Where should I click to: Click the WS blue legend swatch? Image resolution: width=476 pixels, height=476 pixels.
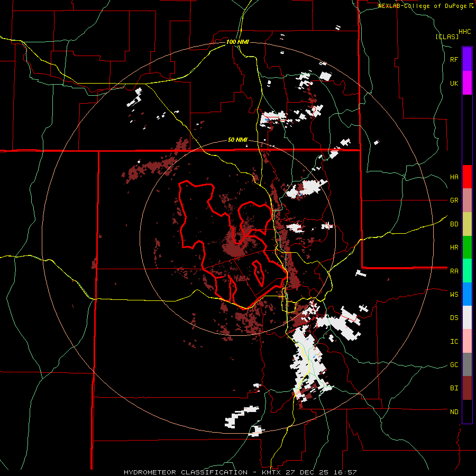pyautogui.click(x=467, y=294)
